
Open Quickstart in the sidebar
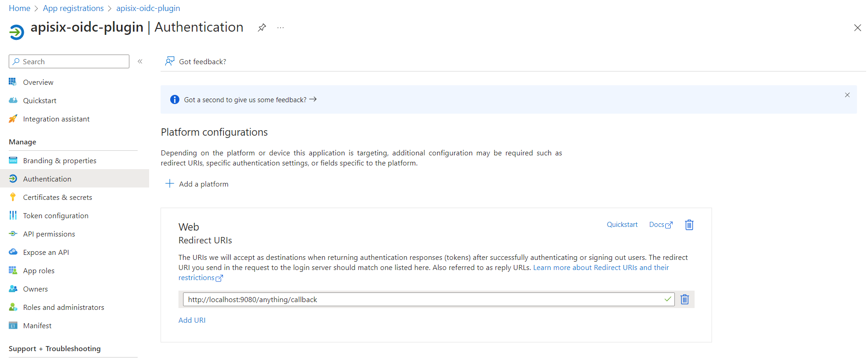tap(40, 100)
